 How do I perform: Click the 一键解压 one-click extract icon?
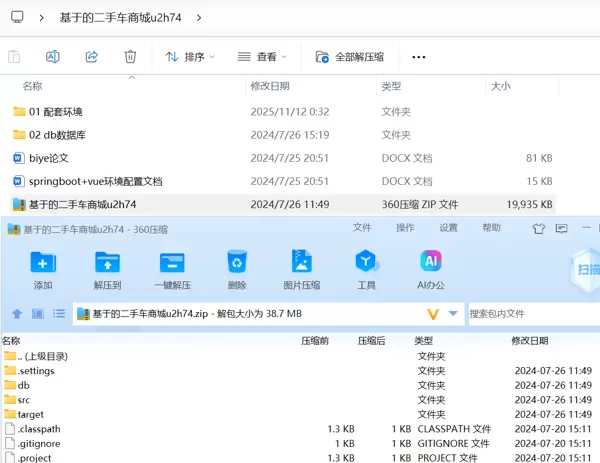pyautogui.click(x=172, y=263)
